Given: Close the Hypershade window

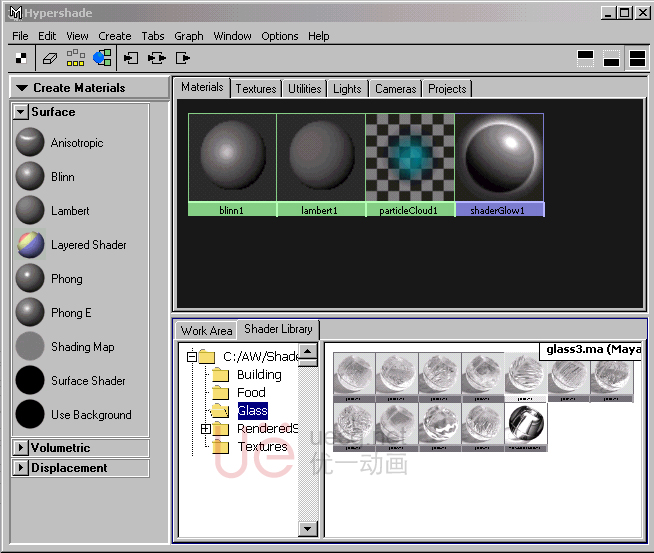Looking at the screenshot, I should (643, 13).
